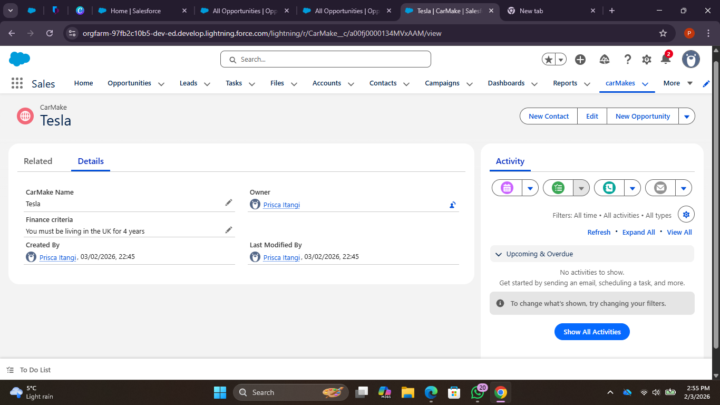Open the Global Actions plus icon
The width and height of the screenshot is (720, 405).
580,59
